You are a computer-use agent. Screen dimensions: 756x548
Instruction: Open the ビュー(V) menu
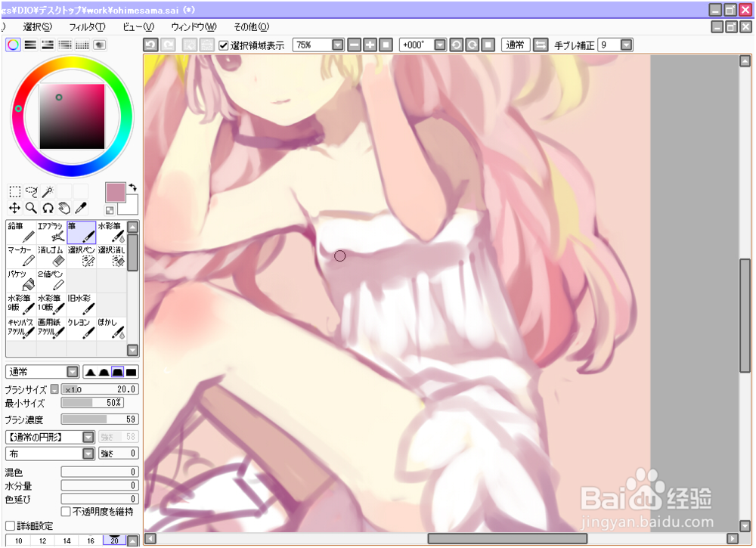[x=138, y=27]
